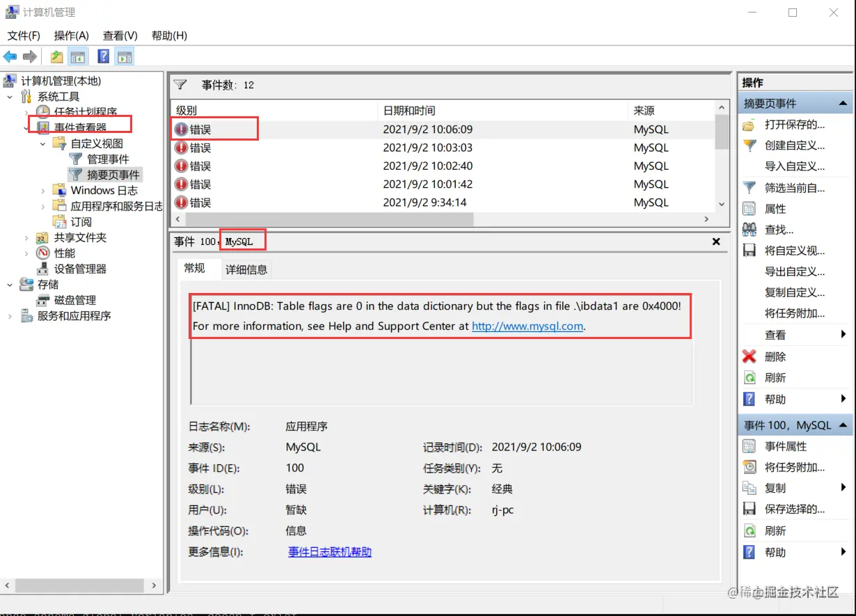The height and width of the screenshot is (616, 856).
Task: Click the red X 删除 icon
Action: click(750, 356)
